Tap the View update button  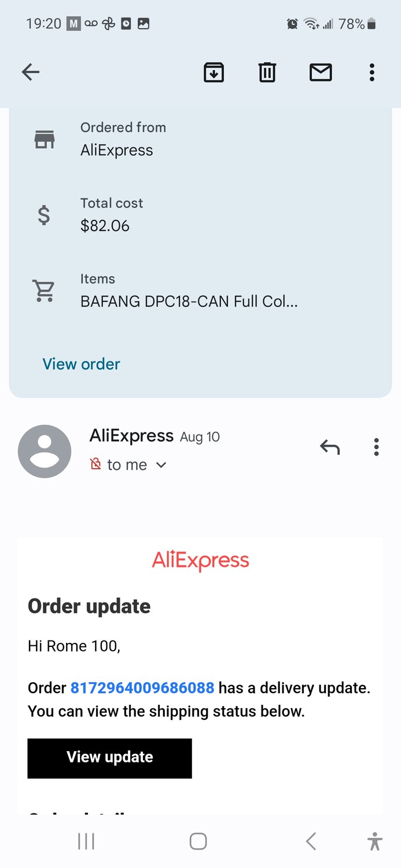tap(109, 758)
